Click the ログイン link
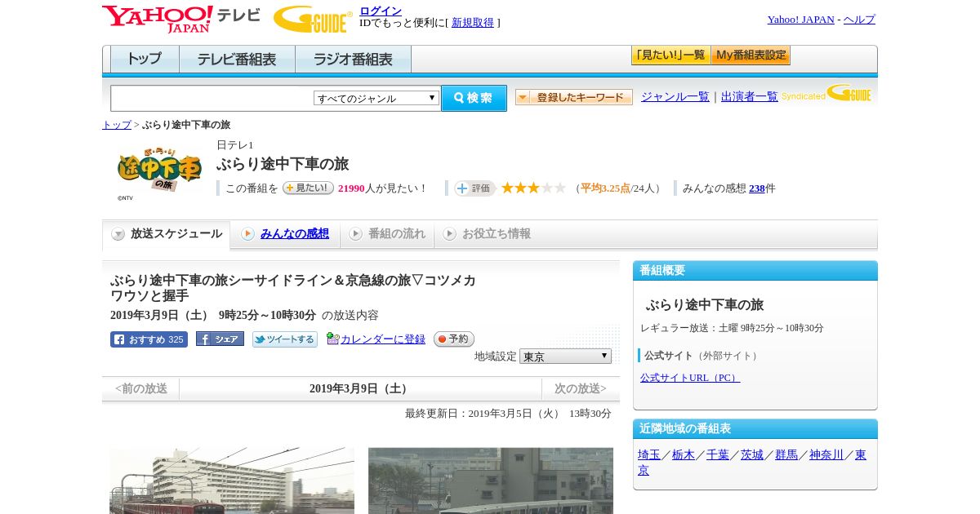Image resolution: width=980 pixels, height=514 pixels. tap(381, 11)
